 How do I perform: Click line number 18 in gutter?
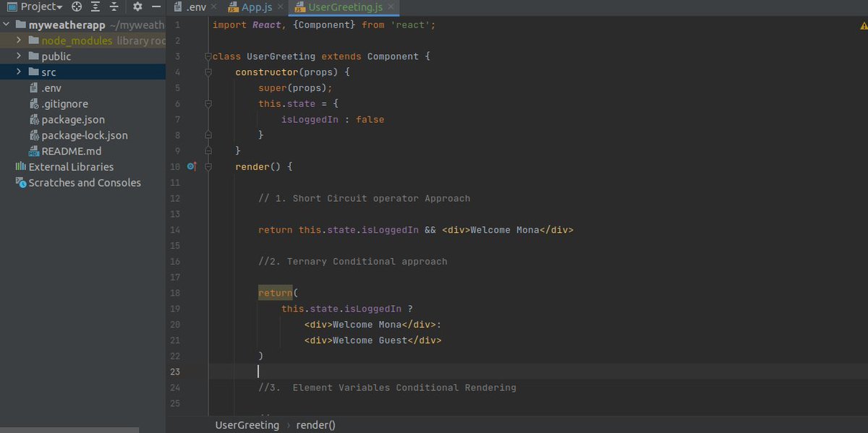(176, 293)
